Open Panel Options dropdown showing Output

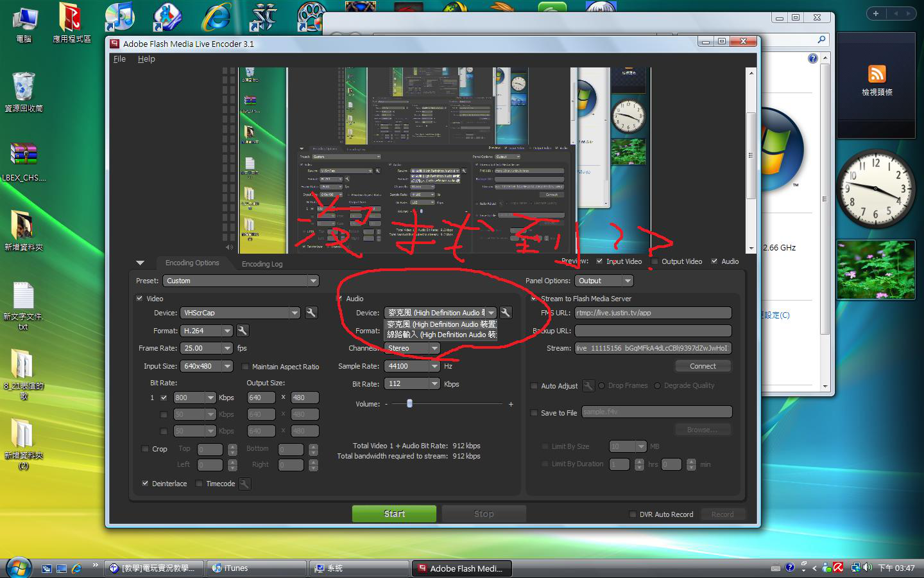coord(604,281)
